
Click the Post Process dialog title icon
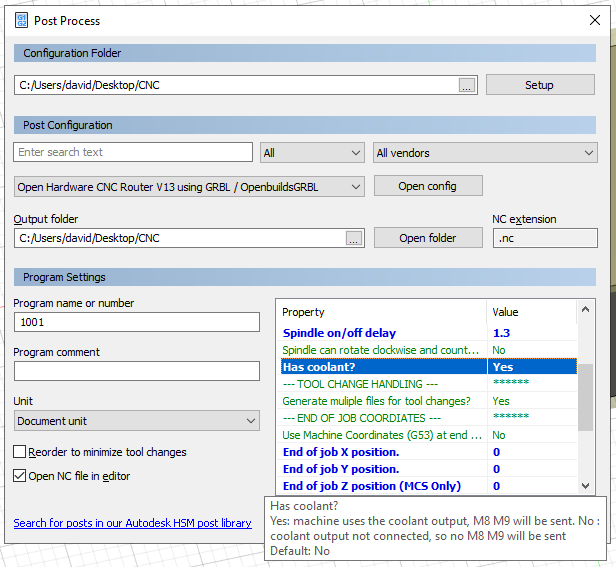tap(21, 20)
